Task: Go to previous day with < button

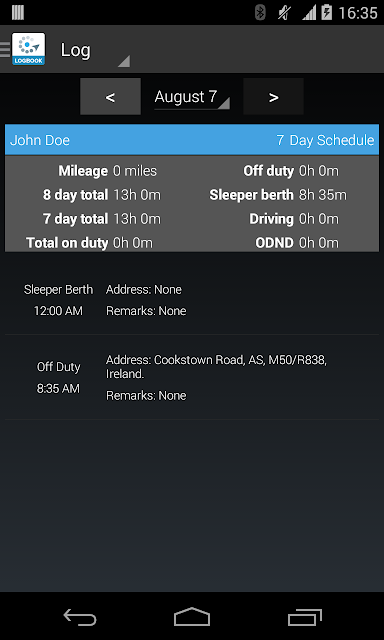Action: coord(110,97)
